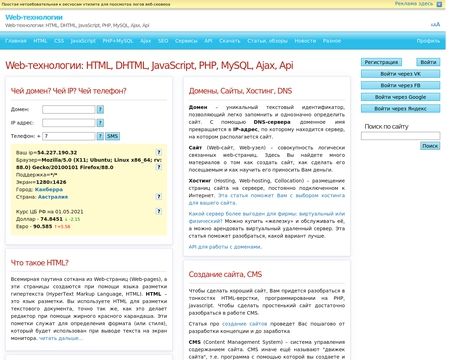Click the '?' help icon beside 'Ваш ip'
This screenshot has width=450, height=360.
pos(159,152)
